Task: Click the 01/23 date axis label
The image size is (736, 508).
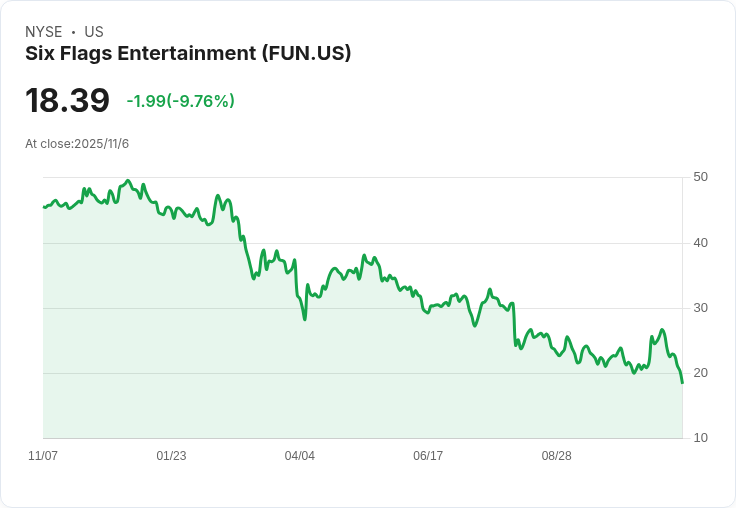Action: click(x=171, y=456)
